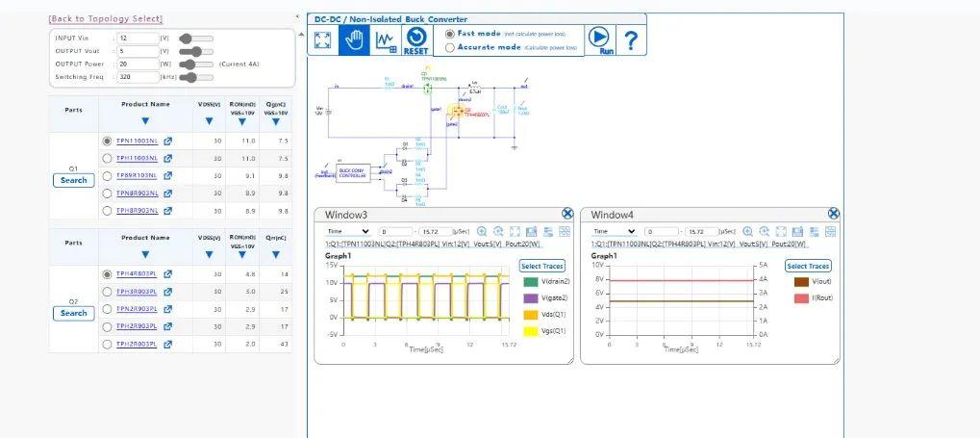Click the Q1 Search button
The height and width of the screenshot is (438, 980).
tap(74, 180)
